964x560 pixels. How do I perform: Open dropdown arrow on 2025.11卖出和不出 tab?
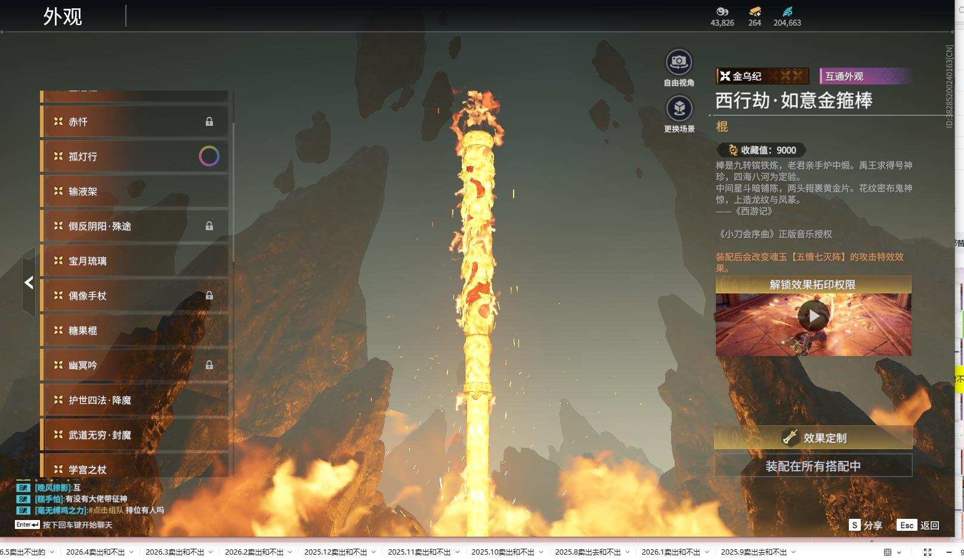(457, 552)
